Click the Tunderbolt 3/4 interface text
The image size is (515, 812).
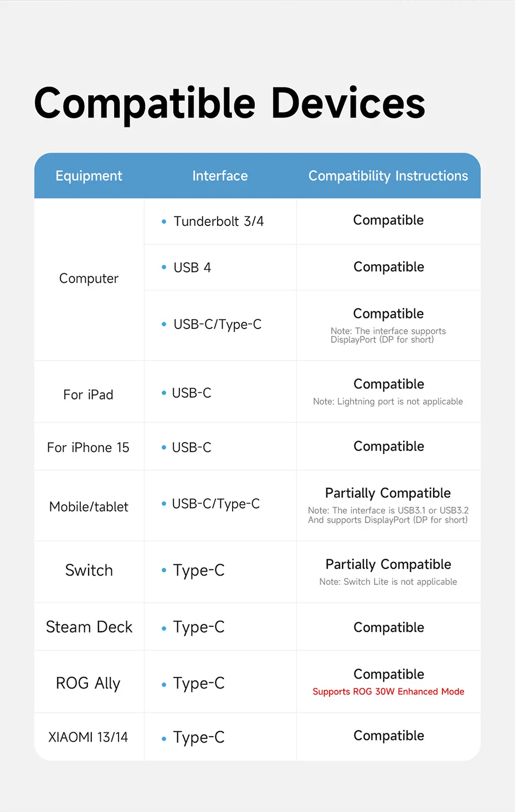(219, 222)
